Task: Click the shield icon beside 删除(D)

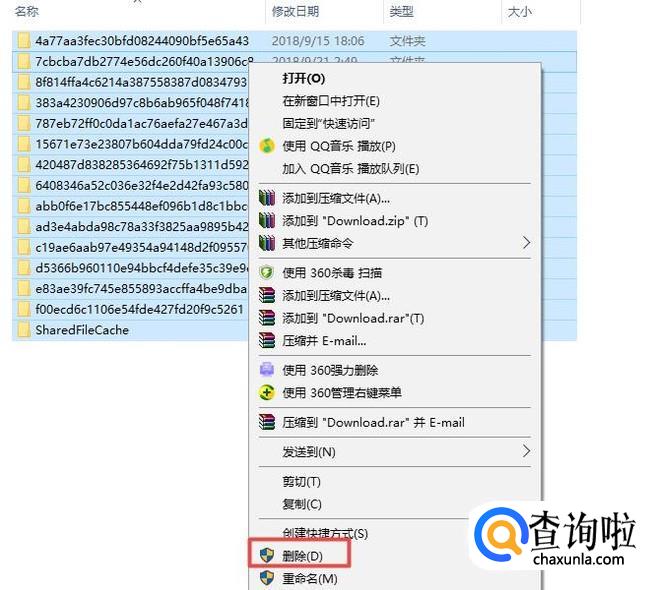Action: coord(267,555)
